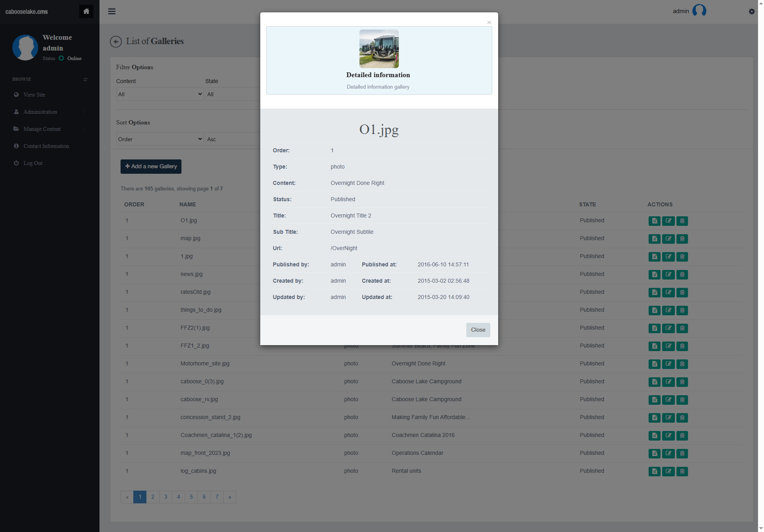Expand the Administration menu
This screenshot has height=532, width=764.
pos(40,112)
